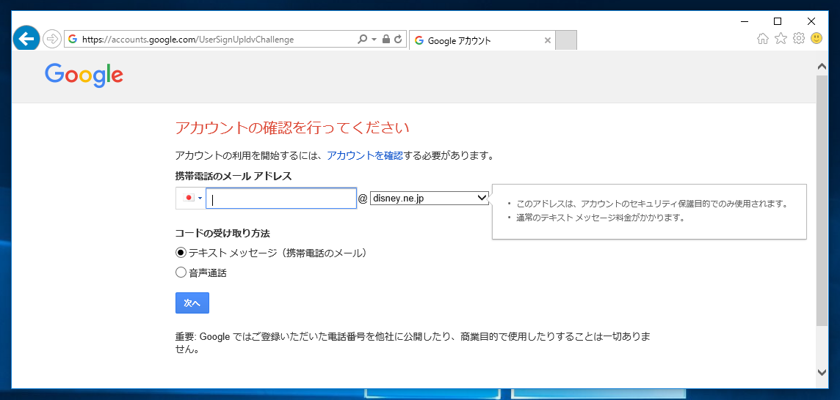840x400 pixels.
Task: Click the smiley feedback icon
Action: 816,38
